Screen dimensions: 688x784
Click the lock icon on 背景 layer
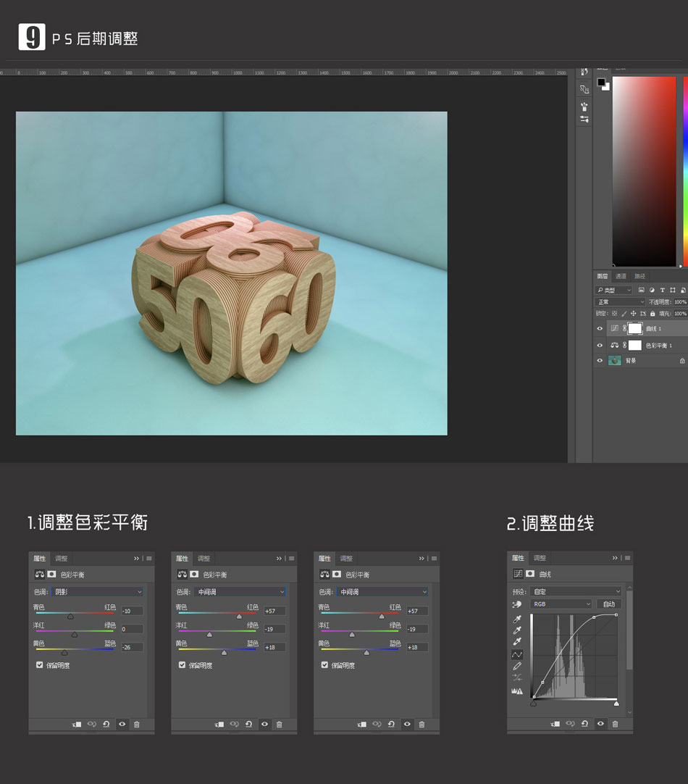click(682, 361)
